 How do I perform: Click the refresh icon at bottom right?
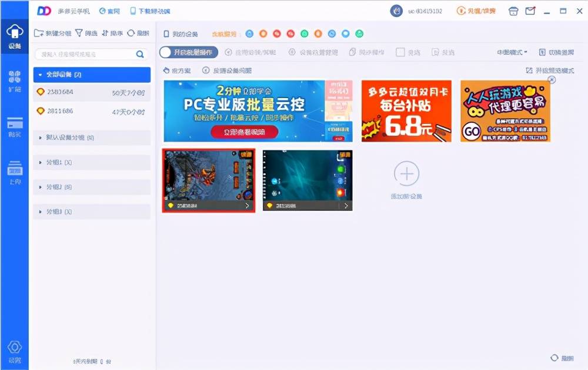click(x=554, y=358)
